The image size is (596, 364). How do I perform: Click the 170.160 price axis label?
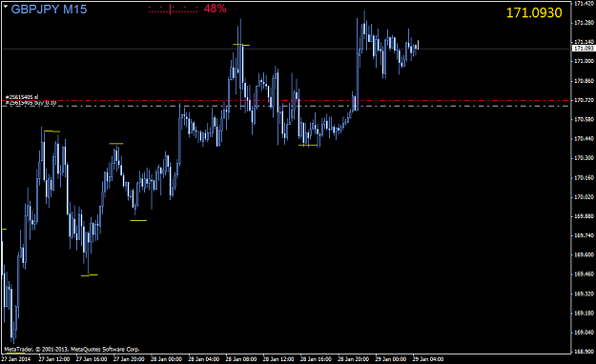584,178
